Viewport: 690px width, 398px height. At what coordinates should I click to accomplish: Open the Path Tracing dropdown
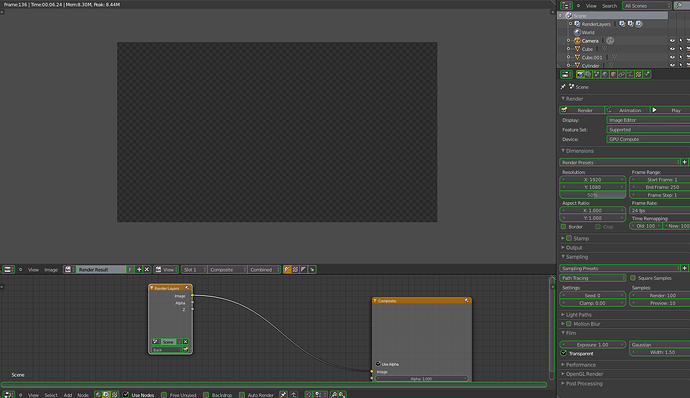coord(593,278)
